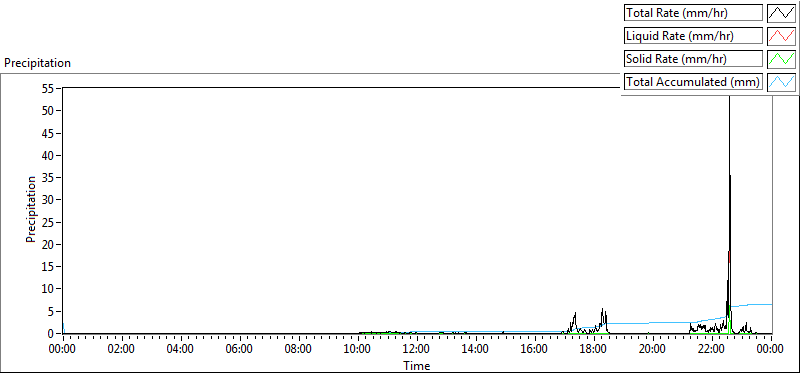Open the Total Rate plot style icon

tap(781, 13)
